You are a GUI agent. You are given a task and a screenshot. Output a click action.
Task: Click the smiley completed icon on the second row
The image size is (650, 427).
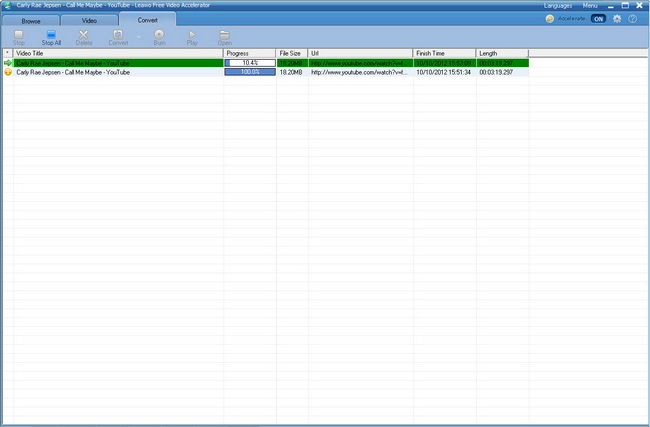pos(8,72)
